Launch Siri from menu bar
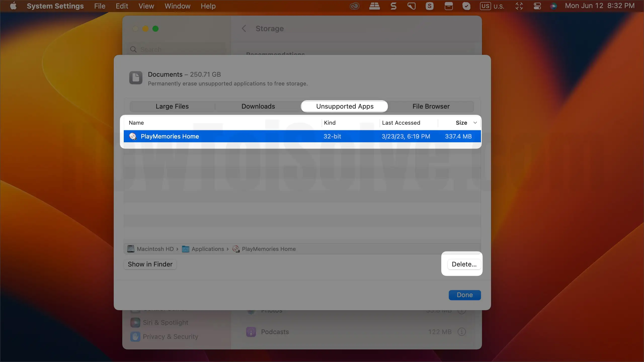The height and width of the screenshot is (362, 644). point(553,6)
